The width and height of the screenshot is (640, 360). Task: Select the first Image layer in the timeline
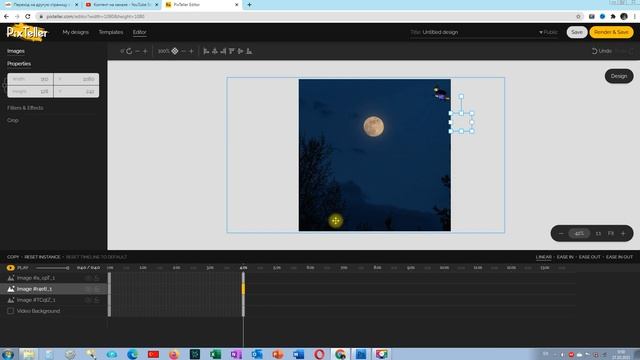[x=36, y=278]
